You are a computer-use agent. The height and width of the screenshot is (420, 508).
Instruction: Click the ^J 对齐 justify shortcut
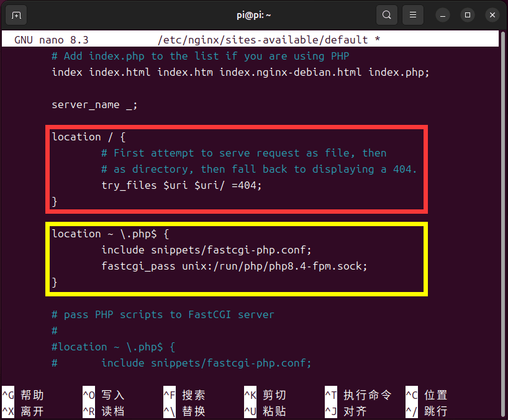[x=346, y=411]
